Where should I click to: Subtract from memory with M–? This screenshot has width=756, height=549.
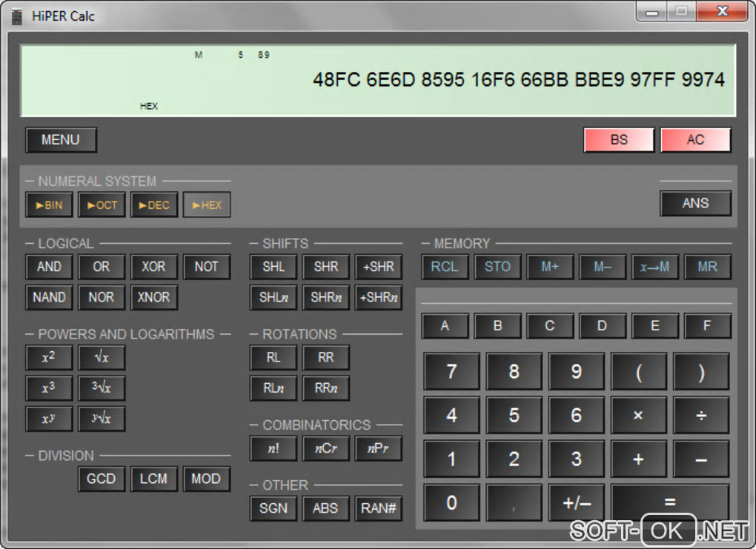[603, 267]
